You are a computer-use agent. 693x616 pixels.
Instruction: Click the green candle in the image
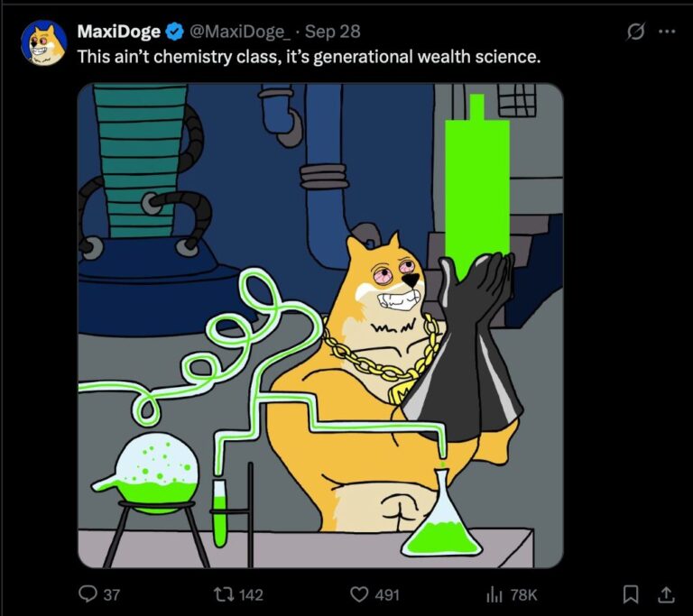point(476,186)
